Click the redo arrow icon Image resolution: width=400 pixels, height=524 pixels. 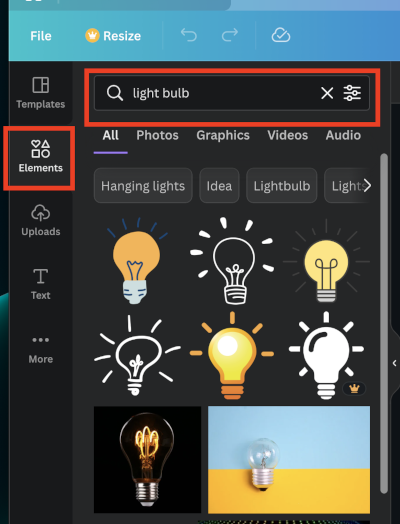[230, 35]
